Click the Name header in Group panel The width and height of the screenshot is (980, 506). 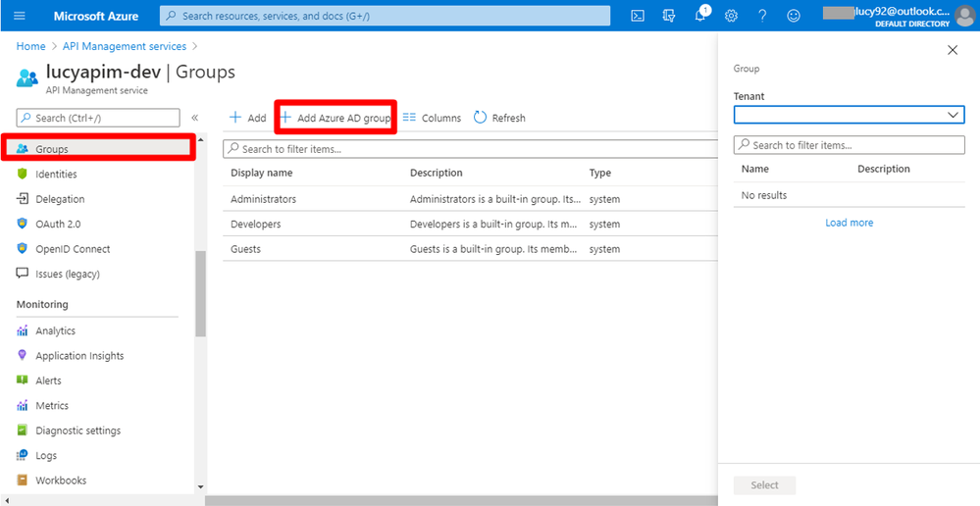point(755,169)
